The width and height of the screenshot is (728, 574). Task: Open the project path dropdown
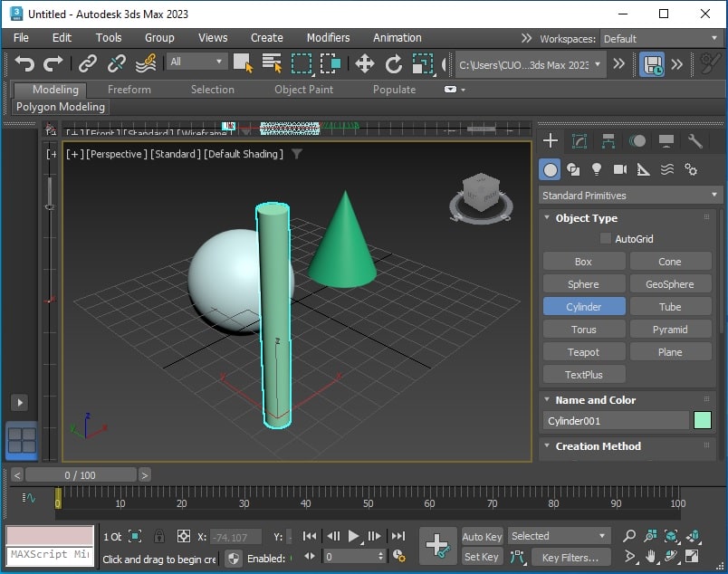(x=530, y=64)
